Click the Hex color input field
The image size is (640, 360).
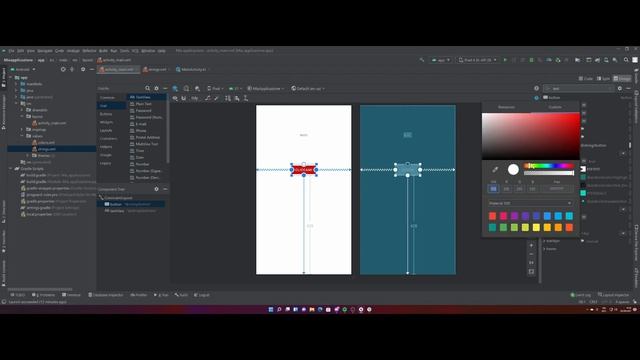pos(557,189)
